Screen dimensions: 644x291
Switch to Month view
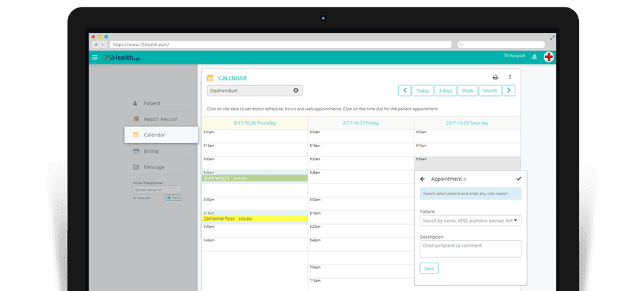pos(490,91)
